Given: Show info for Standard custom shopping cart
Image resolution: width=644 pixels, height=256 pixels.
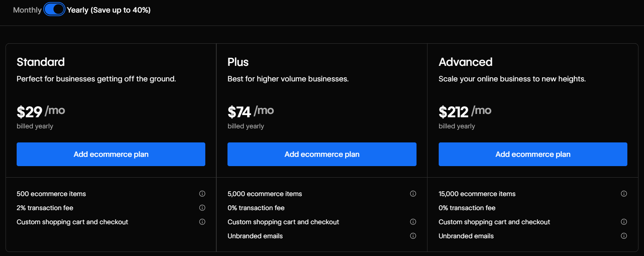Looking at the screenshot, I should (x=202, y=222).
